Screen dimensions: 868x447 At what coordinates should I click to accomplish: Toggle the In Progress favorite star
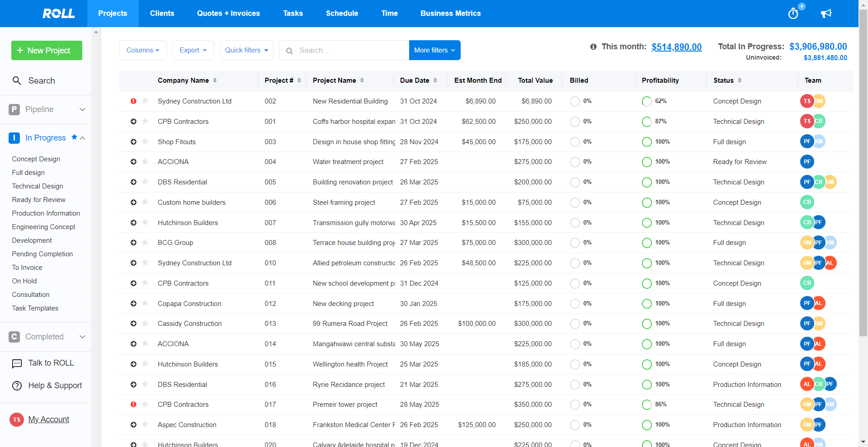click(x=74, y=137)
